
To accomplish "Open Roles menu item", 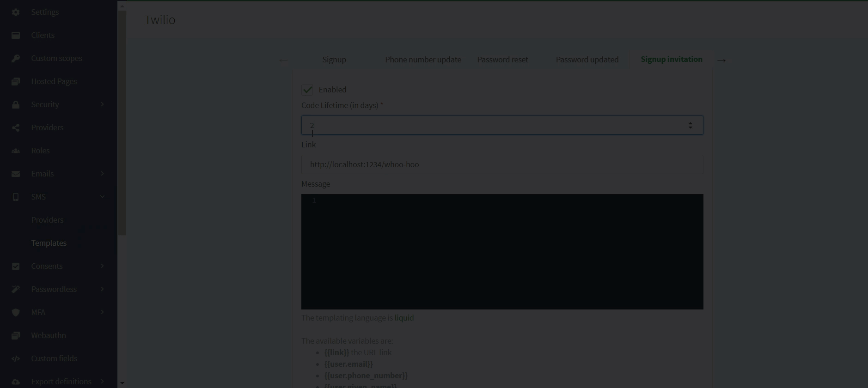I will click(x=40, y=151).
